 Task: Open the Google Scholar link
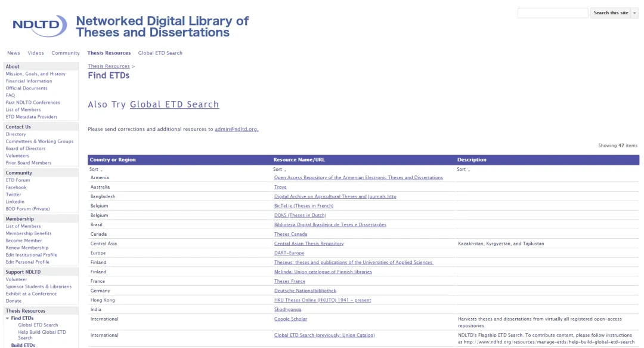coord(291,319)
